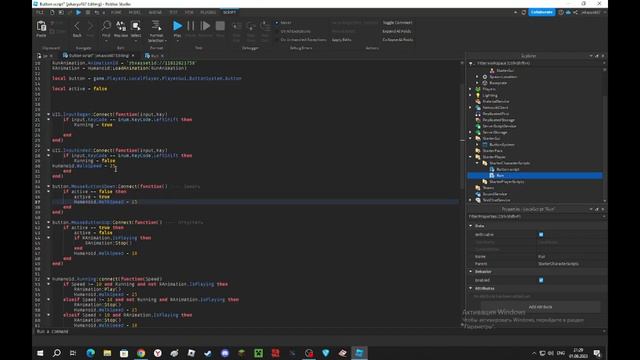Select ServerScriptService in Explorer
The height and width of the screenshot is (360, 640).
click(499, 126)
